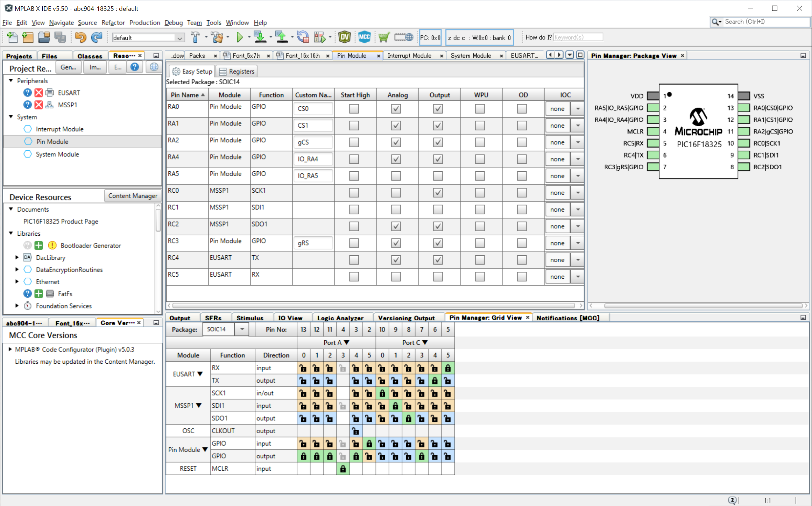
Task: Open the Debug menu
Action: pyautogui.click(x=174, y=23)
